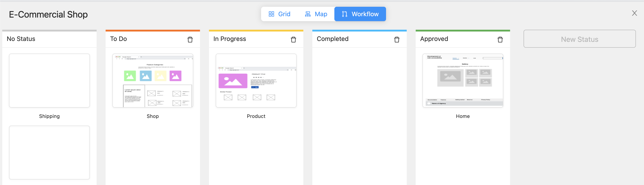Click the Grid view icon
644x185 pixels.
271,14
